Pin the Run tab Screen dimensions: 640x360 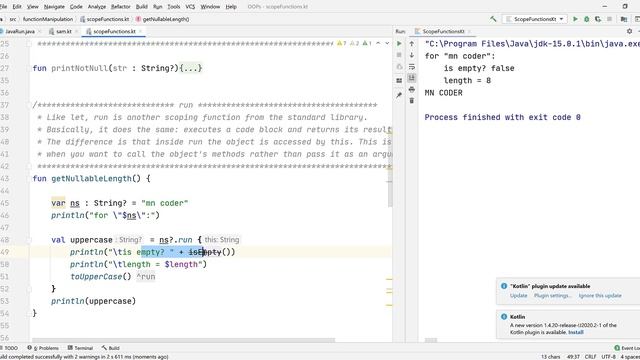(x=399, y=95)
